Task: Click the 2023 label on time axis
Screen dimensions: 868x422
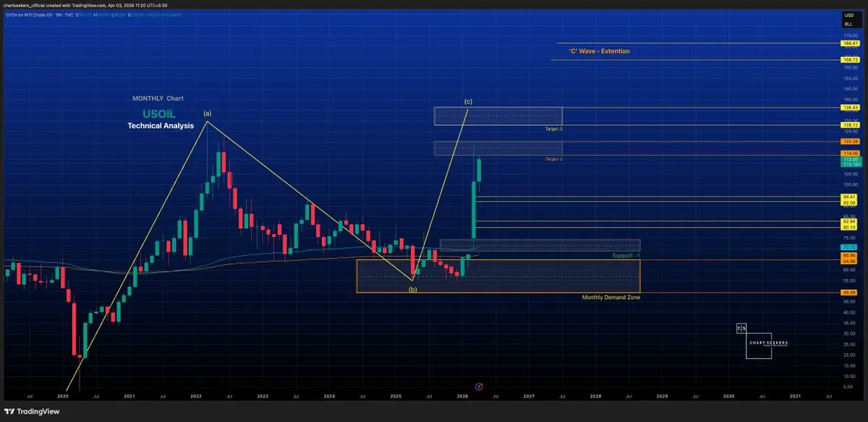Action: (263, 397)
